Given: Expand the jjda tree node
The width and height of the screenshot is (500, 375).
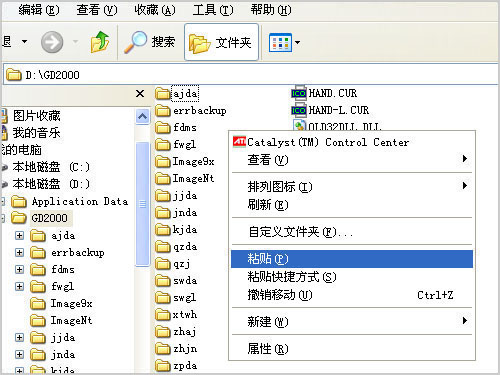Looking at the screenshot, I should [19, 338].
